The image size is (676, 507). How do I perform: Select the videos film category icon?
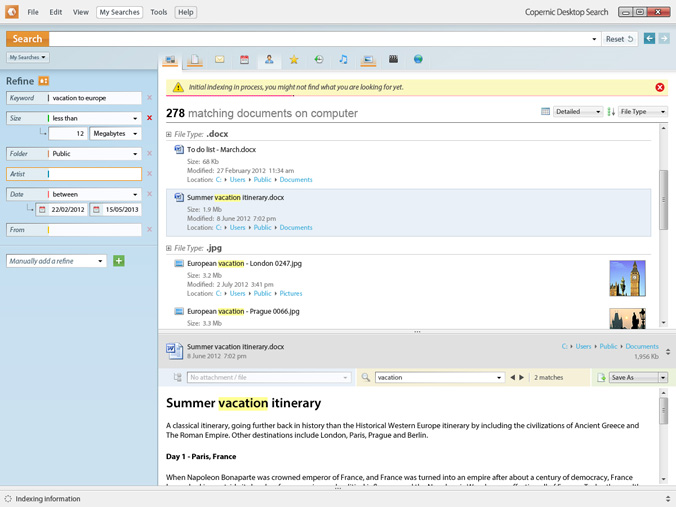tap(393, 60)
